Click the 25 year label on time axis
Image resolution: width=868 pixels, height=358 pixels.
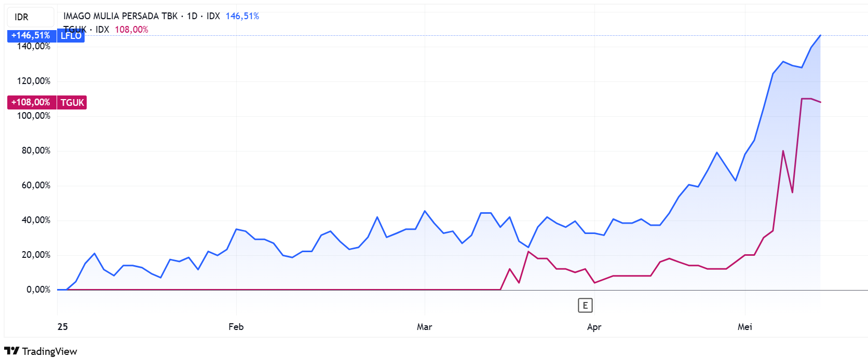62,327
